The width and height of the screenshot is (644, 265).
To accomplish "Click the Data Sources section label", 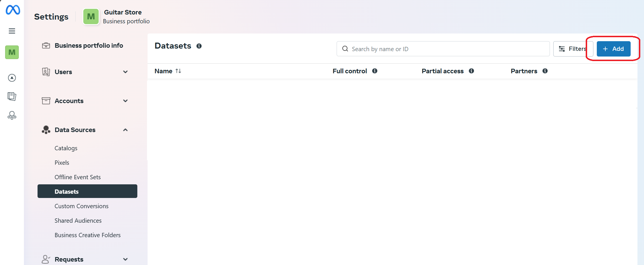I will coord(75,130).
